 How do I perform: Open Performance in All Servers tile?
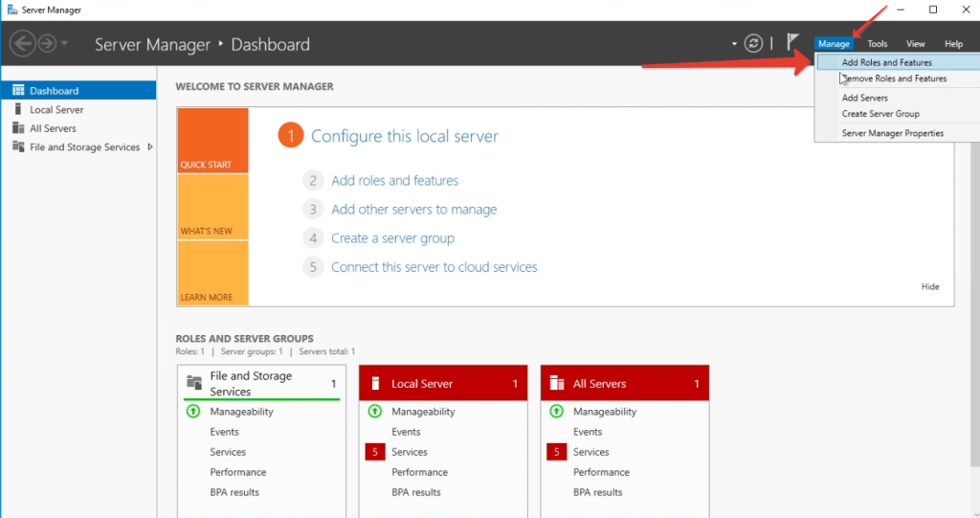tap(601, 472)
